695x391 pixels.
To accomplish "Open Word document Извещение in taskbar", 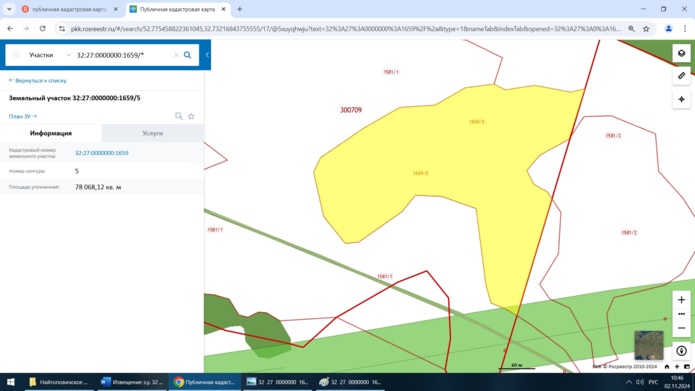I will [132, 382].
